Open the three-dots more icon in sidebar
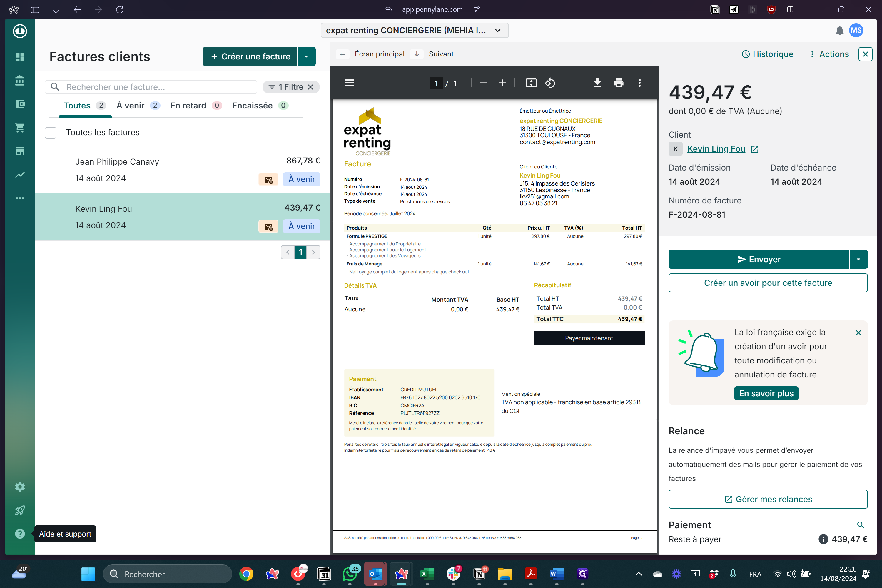This screenshot has height=588, width=882. tap(20, 198)
